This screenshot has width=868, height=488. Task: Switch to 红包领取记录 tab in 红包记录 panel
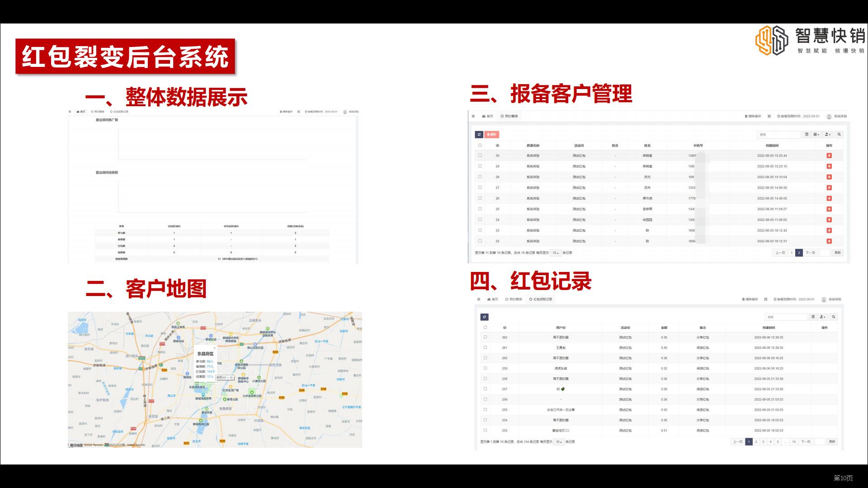click(541, 299)
